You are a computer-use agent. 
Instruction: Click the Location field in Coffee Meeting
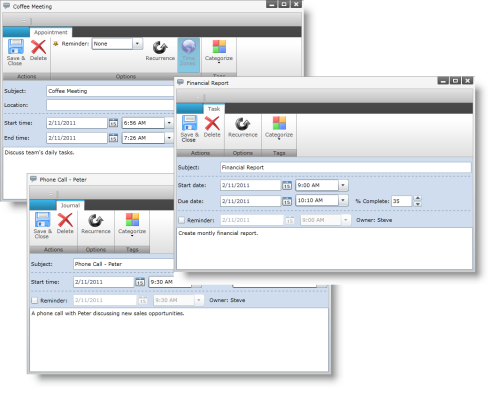pos(110,105)
